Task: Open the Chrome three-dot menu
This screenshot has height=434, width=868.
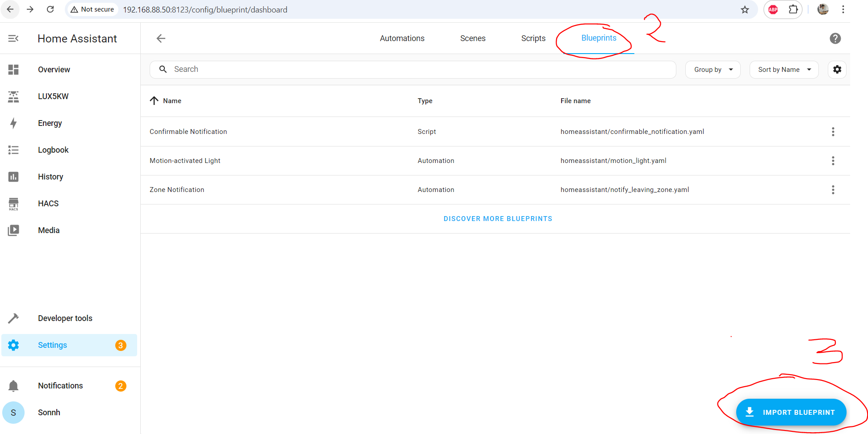Action: (x=843, y=9)
